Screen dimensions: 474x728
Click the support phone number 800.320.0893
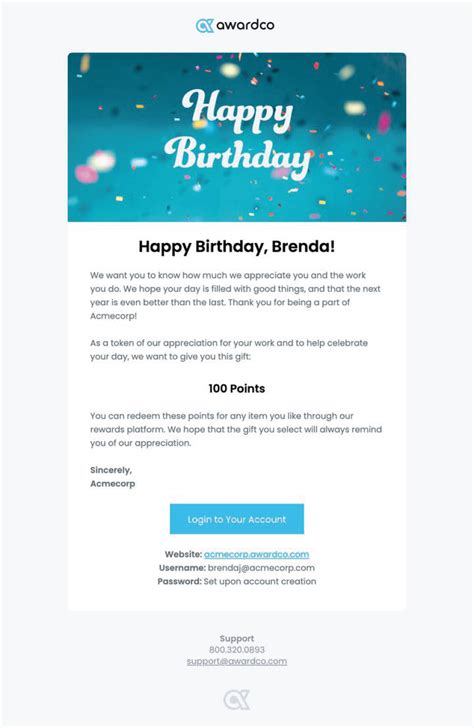point(237,650)
